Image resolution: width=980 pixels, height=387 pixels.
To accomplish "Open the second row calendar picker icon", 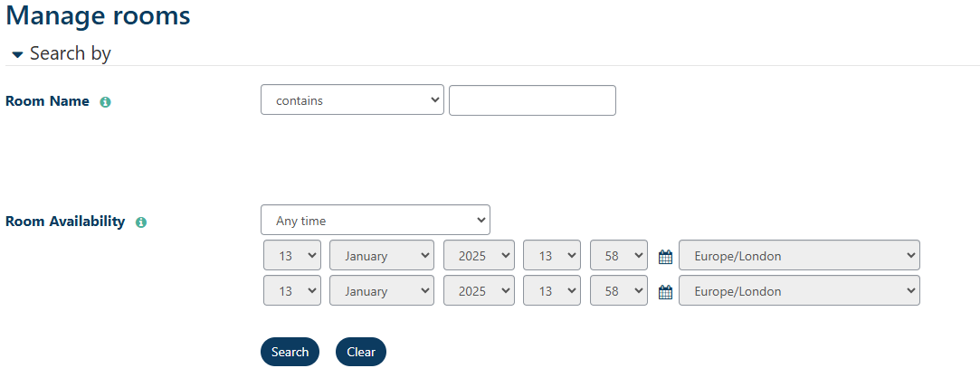I will pos(665,292).
